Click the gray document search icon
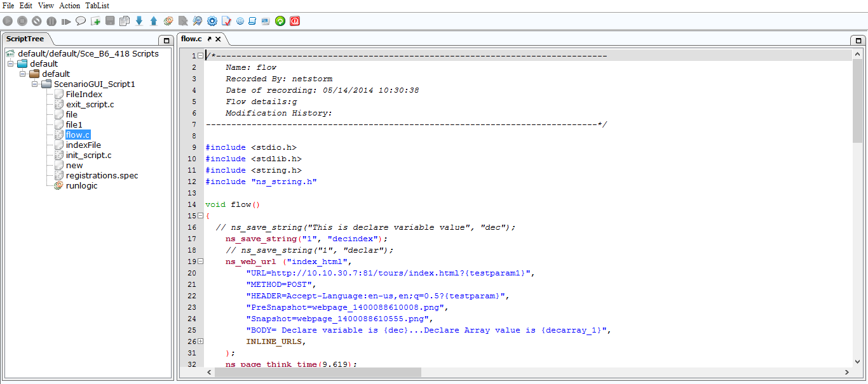Viewport: 868px width, 384px height. coord(183,21)
